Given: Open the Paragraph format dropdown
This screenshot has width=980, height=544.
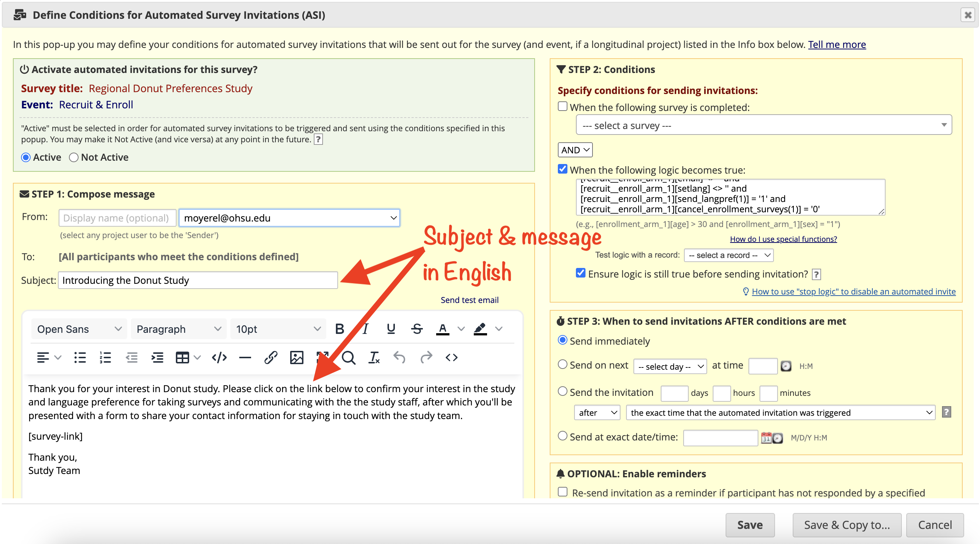Looking at the screenshot, I should (x=178, y=329).
